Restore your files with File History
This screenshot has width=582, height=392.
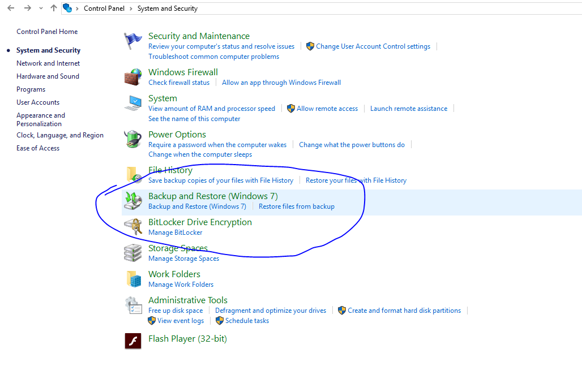click(x=356, y=180)
